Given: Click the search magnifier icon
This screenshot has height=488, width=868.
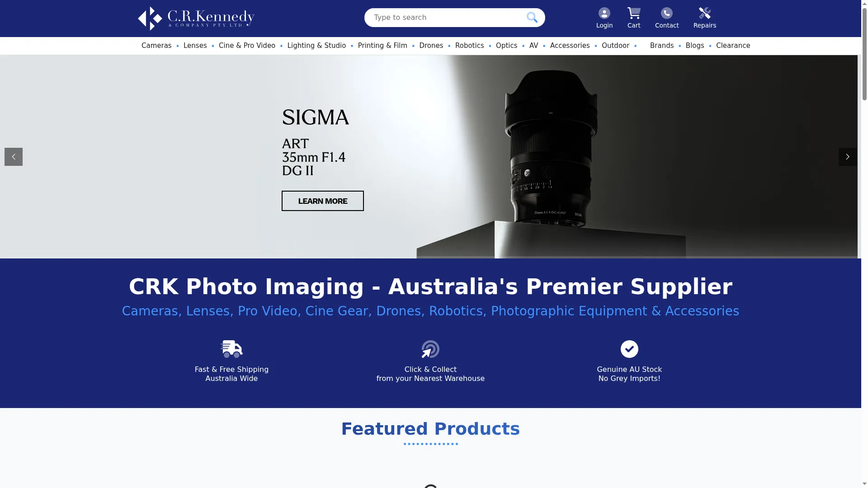Looking at the screenshot, I should (x=532, y=18).
